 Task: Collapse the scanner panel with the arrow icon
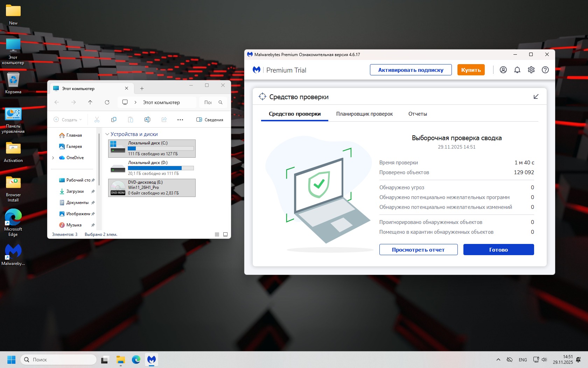(535, 97)
